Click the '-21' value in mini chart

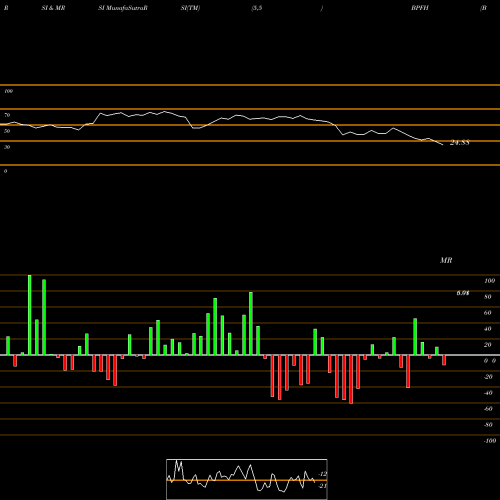[x=322, y=486]
